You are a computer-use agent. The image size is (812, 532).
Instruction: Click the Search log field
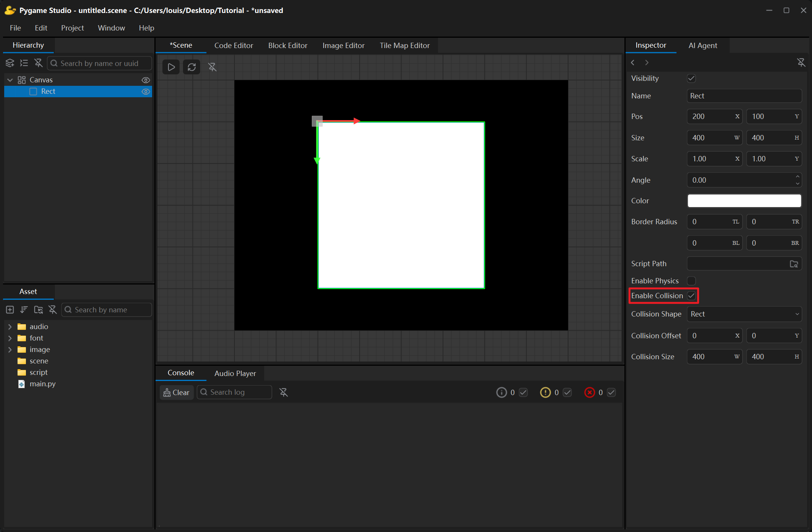pos(234,392)
